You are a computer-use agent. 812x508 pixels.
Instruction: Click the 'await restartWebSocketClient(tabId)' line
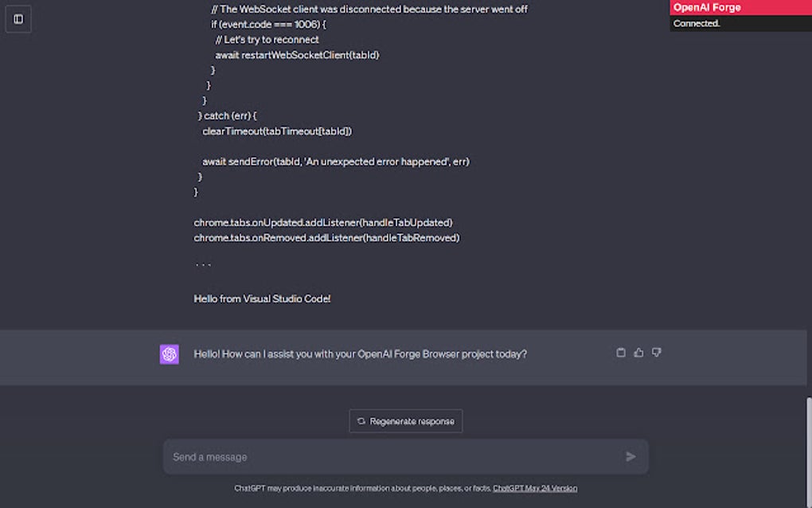pyautogui.click(x=297, y=55)
